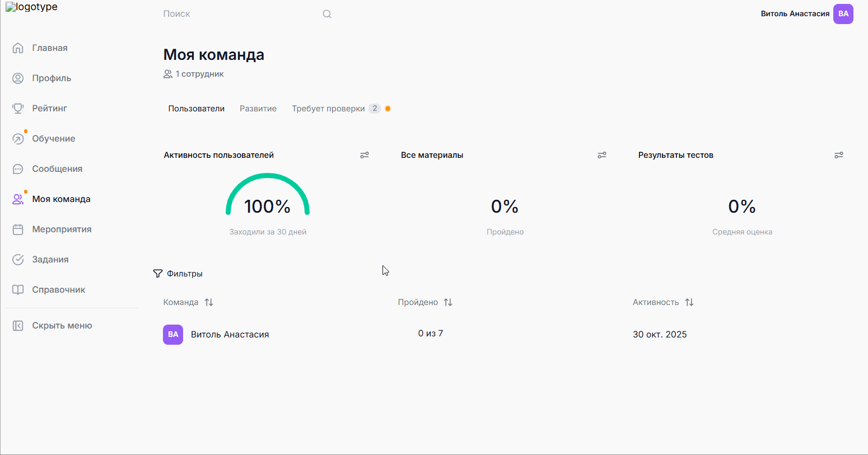Switch to the Развитие tab

258,109
